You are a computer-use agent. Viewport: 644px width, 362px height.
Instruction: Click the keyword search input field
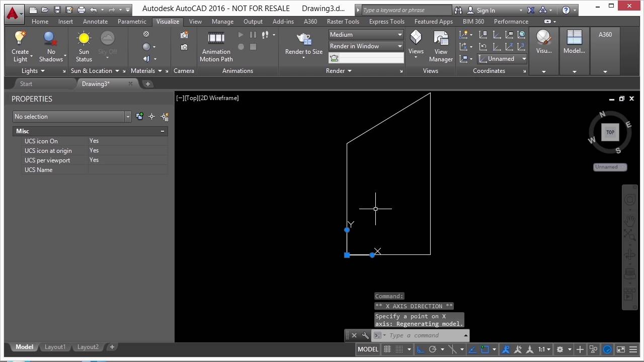pyautogui.click(x=406, y=10)
